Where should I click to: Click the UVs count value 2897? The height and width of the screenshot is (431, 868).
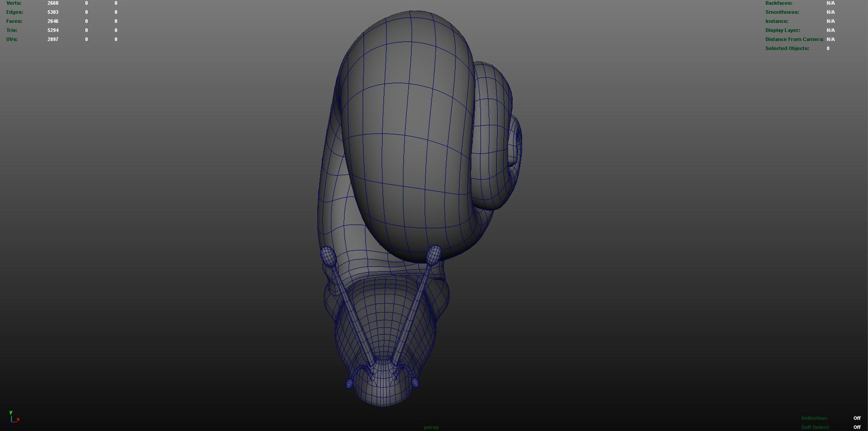point(53,39)
